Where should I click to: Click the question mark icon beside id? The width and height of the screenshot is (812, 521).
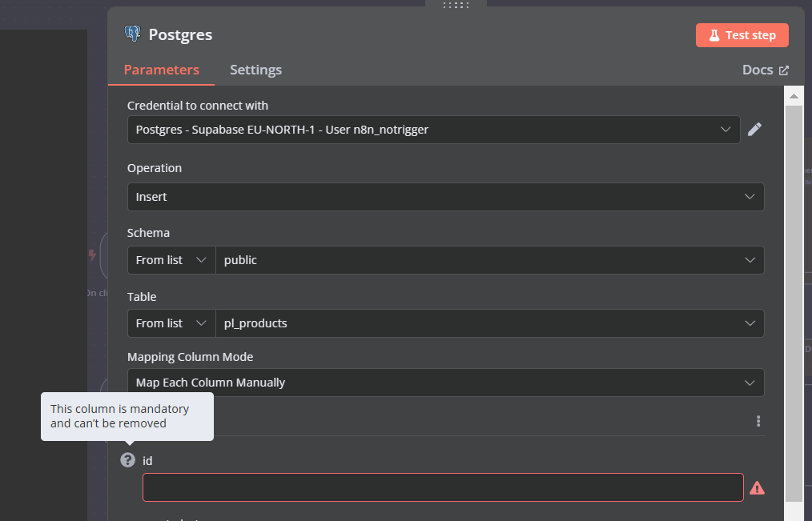click(x=128, y=460)
